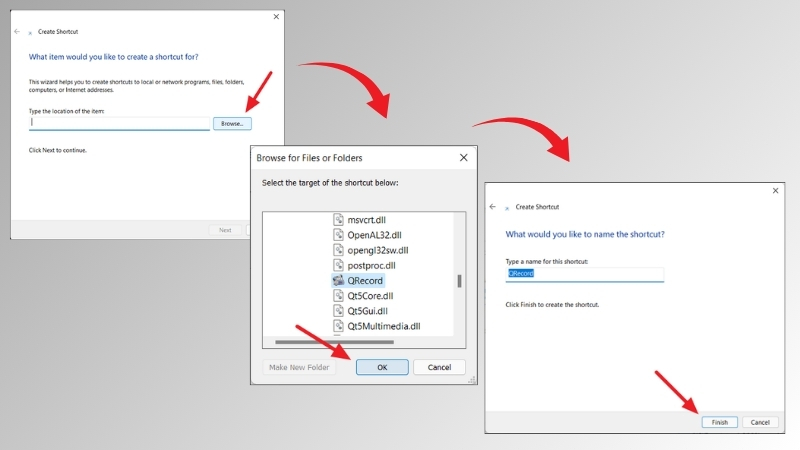Click the shortcut name field containing QRecord
This screenshot has width=800, height=450.
click(x=585, y=274)
